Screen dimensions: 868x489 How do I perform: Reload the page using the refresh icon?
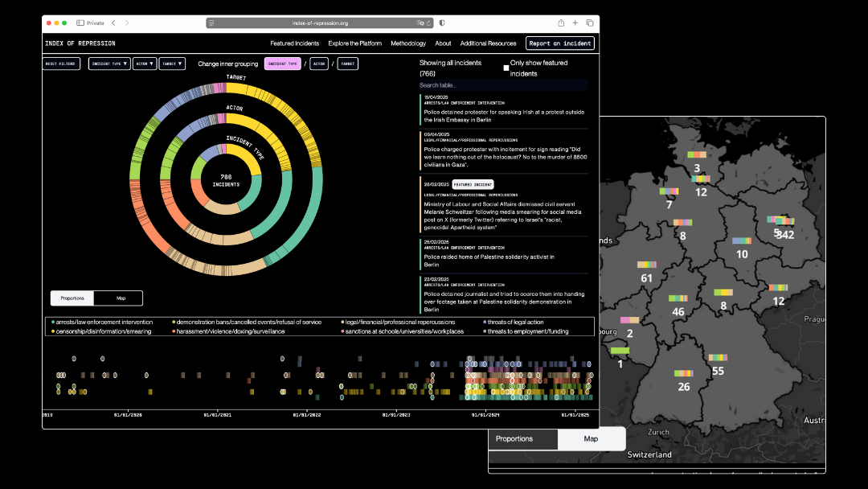pyautogui.click(x=429, y=23)
